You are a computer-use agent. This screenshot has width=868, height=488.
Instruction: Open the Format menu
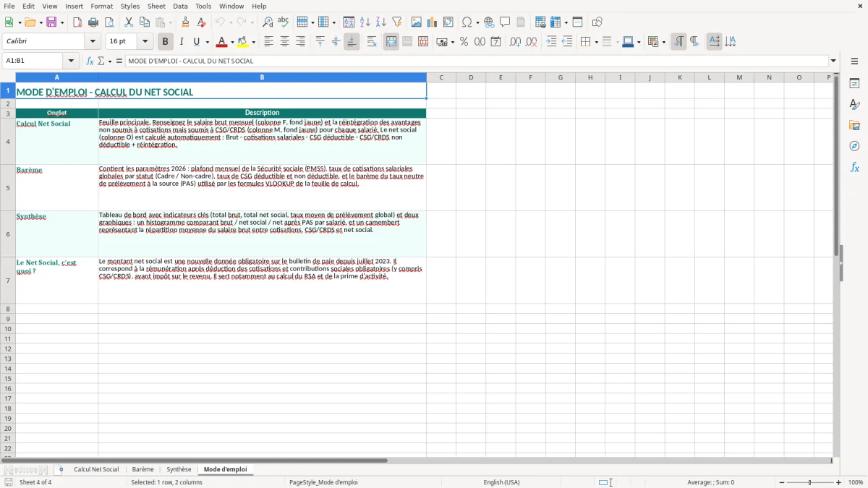pyautogui.click(x=102, y=6)
